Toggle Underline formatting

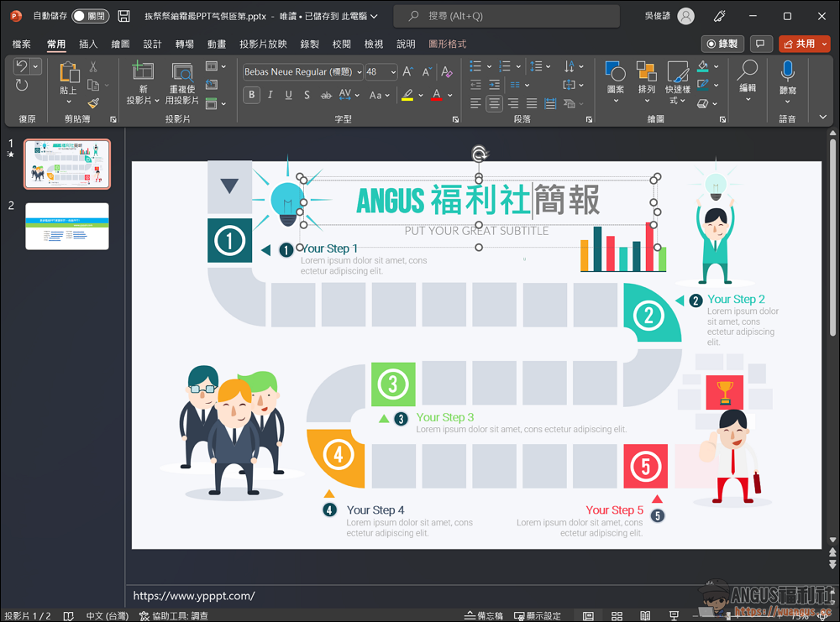(289, 95)
